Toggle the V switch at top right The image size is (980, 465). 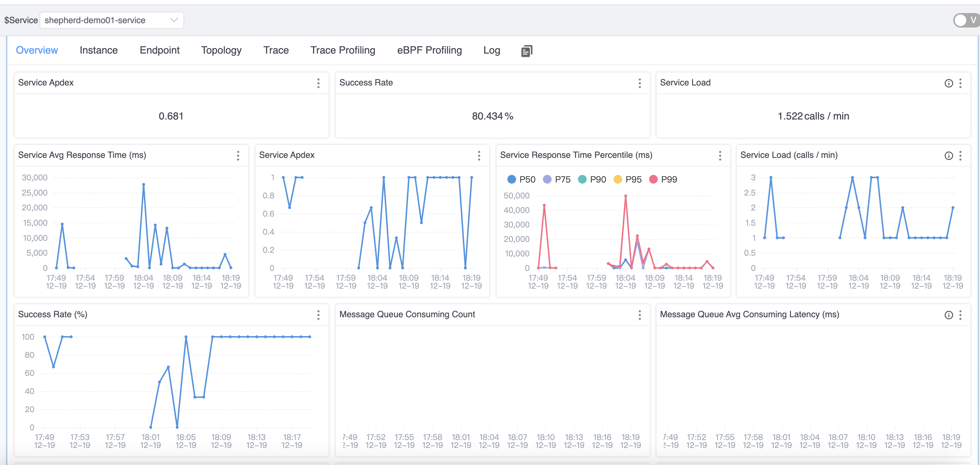point(966,20)
